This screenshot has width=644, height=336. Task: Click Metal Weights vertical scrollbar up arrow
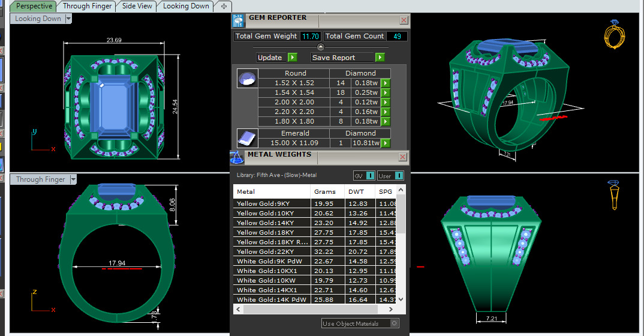click(x=401, y=190)
